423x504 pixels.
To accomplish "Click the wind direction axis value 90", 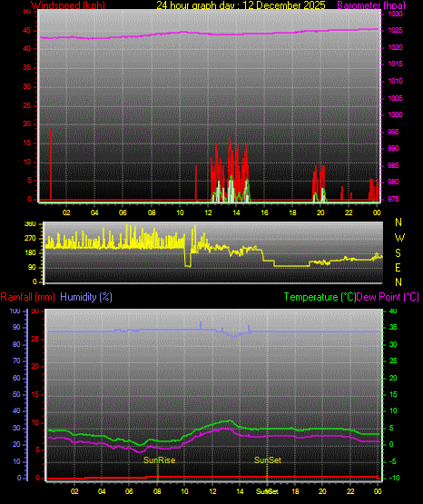I will [32, 268].
